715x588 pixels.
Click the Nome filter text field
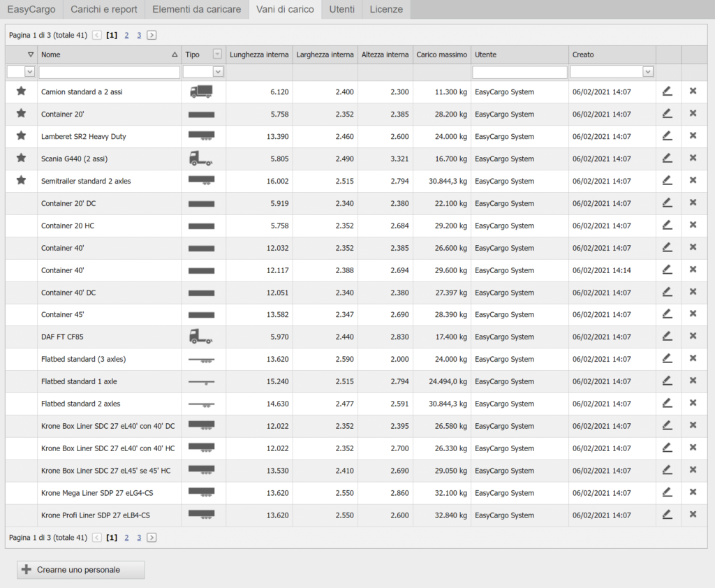[x=110, y=72]
